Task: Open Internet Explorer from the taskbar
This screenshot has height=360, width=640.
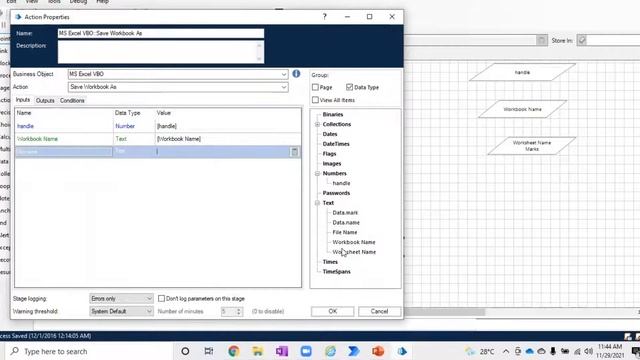Action: (330, 351)
